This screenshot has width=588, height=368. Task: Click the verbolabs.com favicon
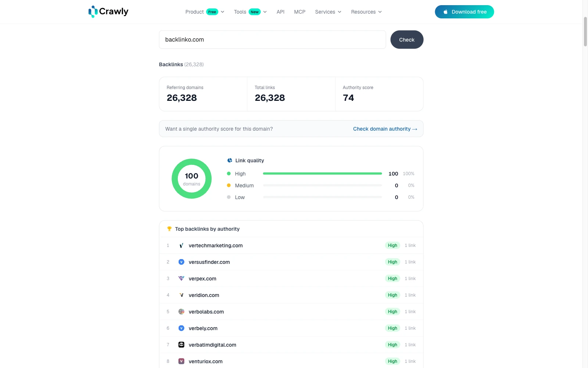click(181, 312)
